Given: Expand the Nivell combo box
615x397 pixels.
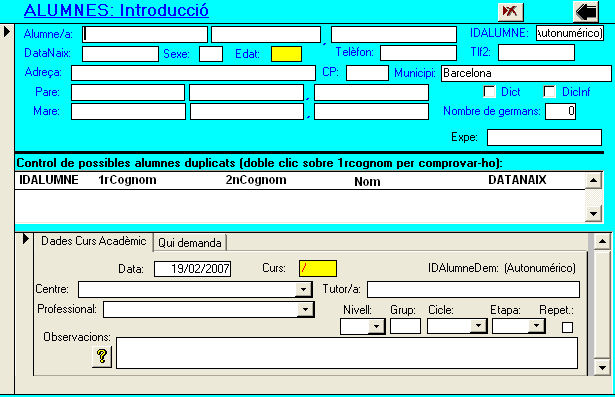Looking at the screenshot, I should pos(377,326).
